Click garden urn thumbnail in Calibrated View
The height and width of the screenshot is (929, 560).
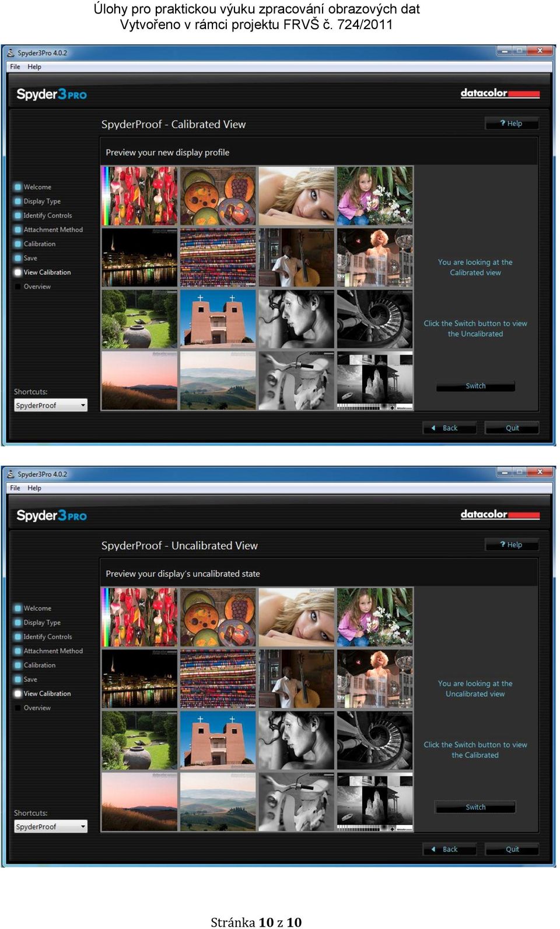(139, 319)
